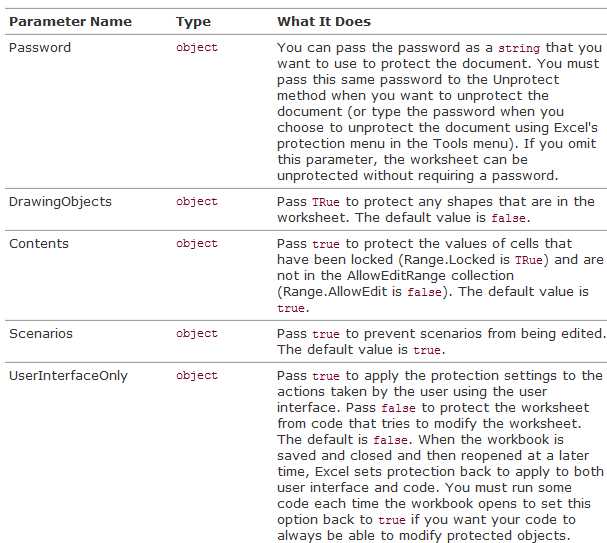Click the 'string' code word in Password description
The width and height of the screenshot is (607, 543).
pos(519,48)
